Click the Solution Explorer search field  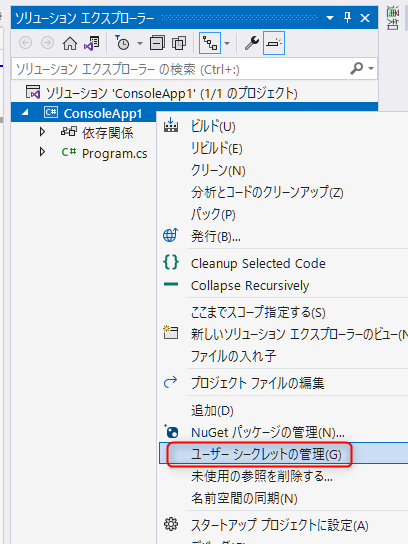180,69
